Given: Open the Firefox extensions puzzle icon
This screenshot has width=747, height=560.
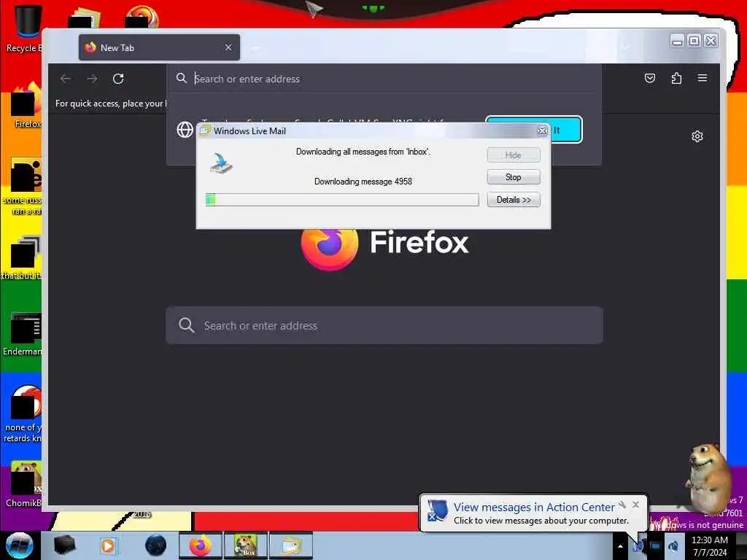Looking at the screenshot, I should (x=676, y=78).
